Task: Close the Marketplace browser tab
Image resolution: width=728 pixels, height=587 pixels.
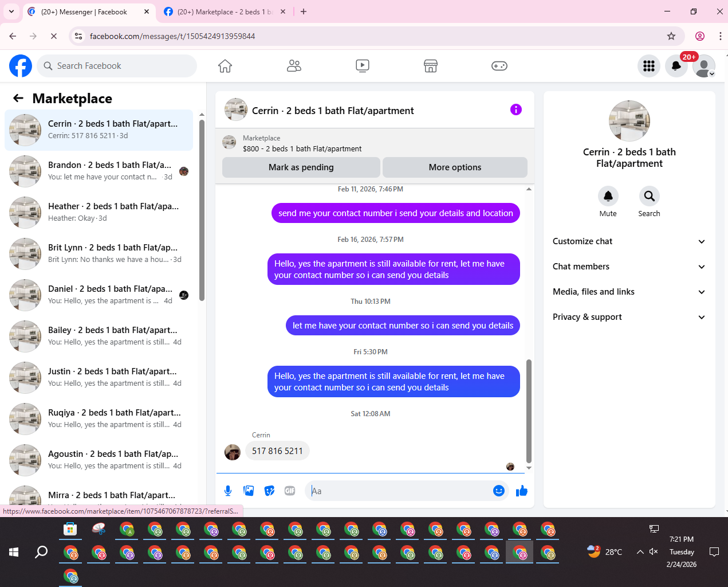Action: (x=283, y=11)
